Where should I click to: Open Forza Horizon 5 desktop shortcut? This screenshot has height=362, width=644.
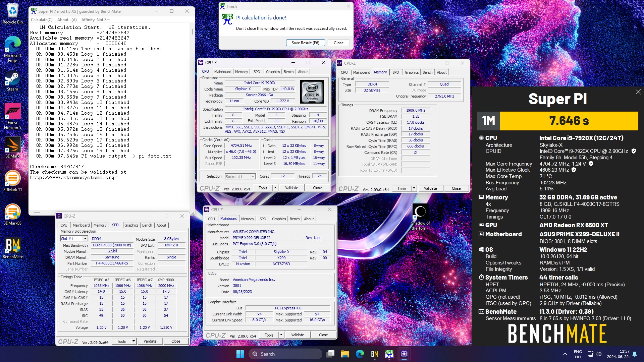13,116
